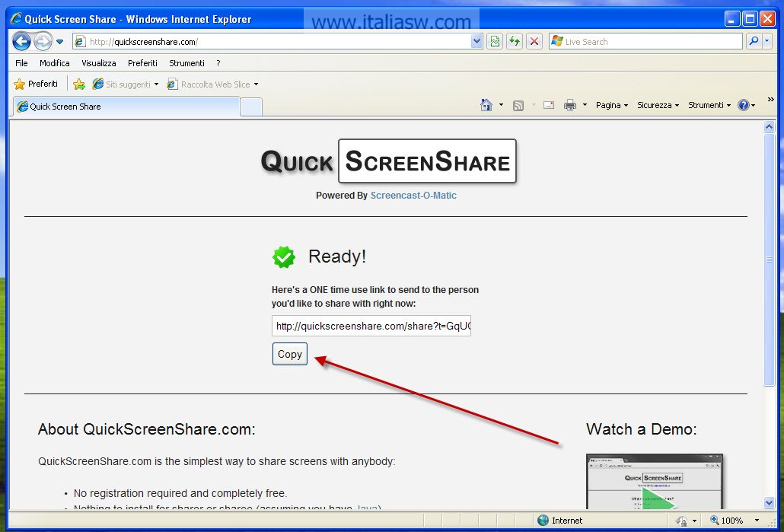784x532 pixels.
Task: Open the File menu
Action: pyautogui.click(x=21, y=63)
